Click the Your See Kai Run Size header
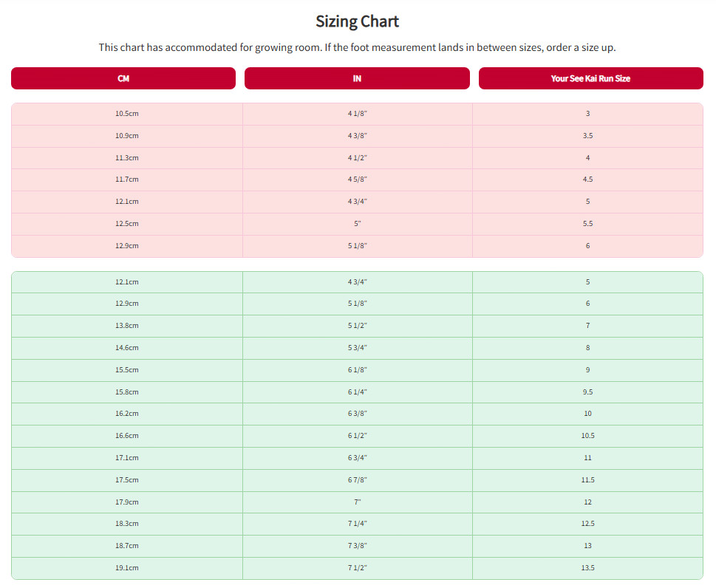The image size is (716, 588). point(591,78)
